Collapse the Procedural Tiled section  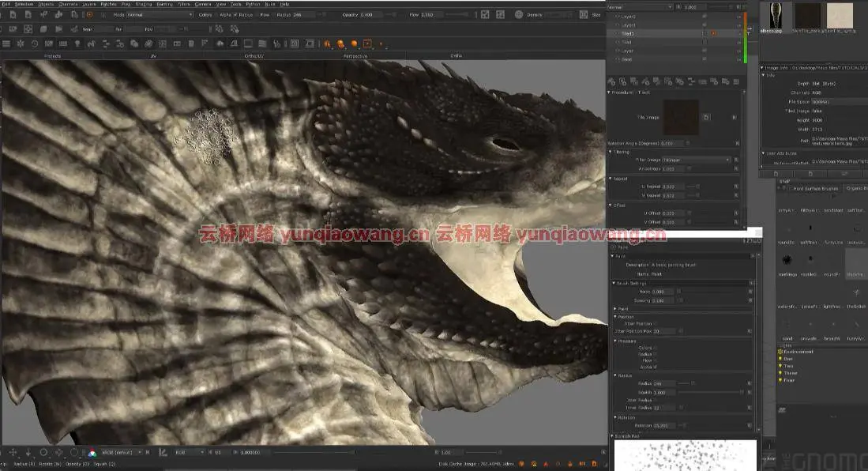tap(610, 92)
